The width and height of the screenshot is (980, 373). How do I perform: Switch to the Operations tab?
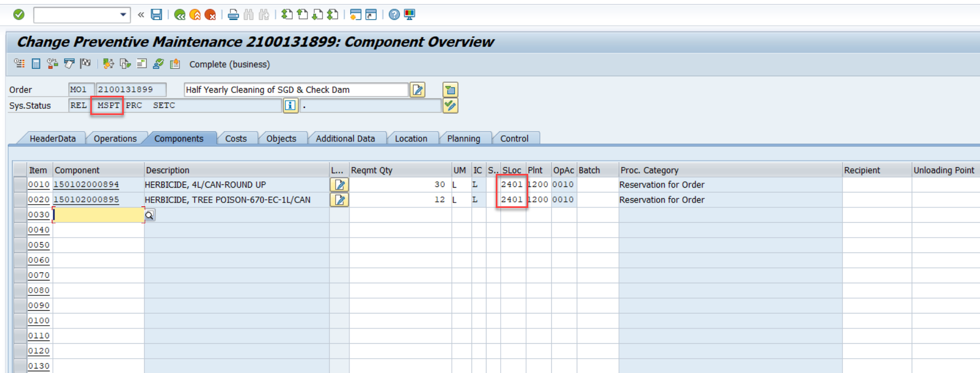(115, 139)
